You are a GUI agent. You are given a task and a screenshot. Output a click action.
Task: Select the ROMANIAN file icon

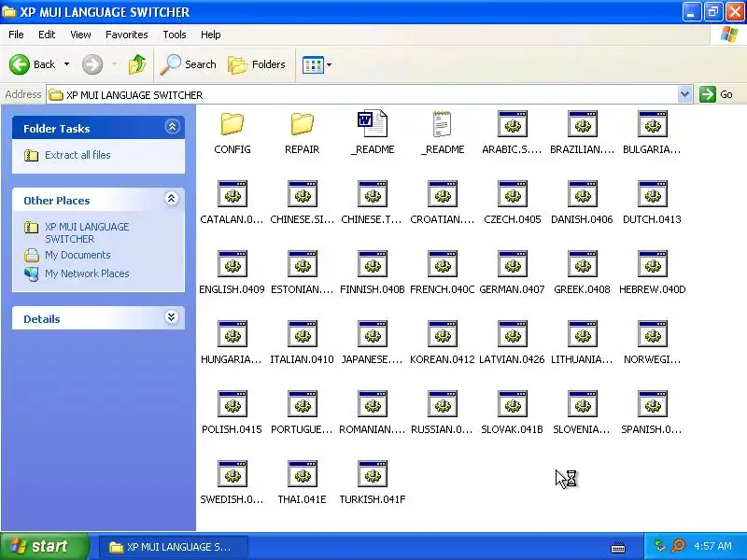372,404
